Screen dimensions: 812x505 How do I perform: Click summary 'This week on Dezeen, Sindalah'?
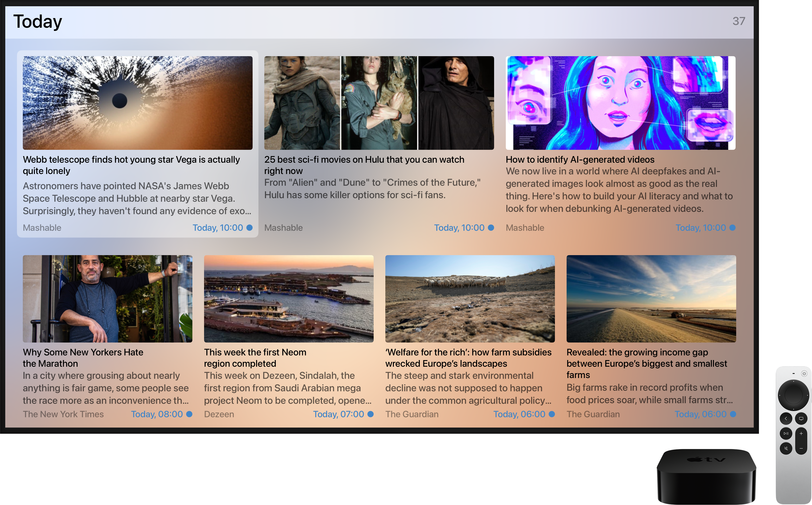[x=288, y=388]
